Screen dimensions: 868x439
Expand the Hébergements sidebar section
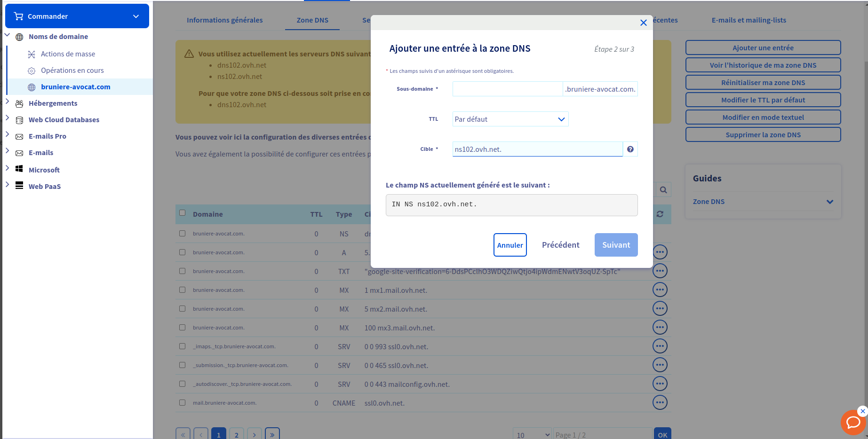[x=8, y=102]
